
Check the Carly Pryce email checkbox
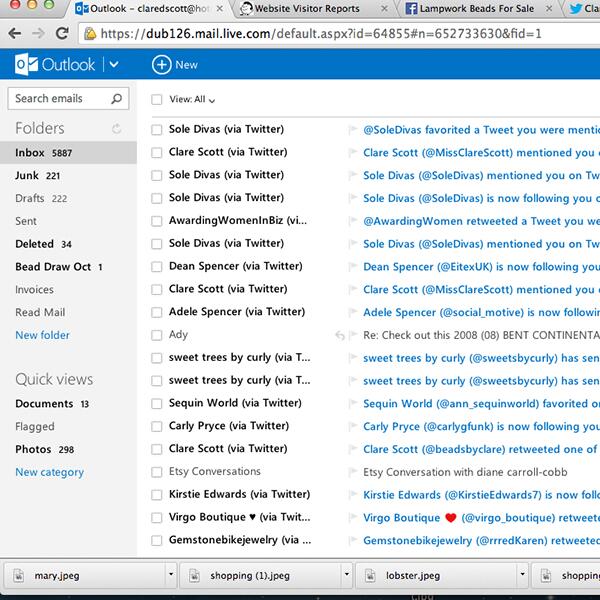[x=157, y=426]
